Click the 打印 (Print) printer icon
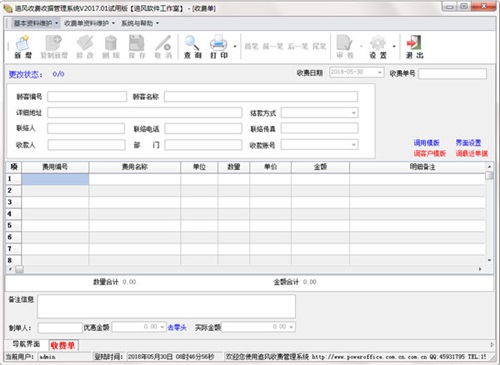The height and width of the screenshot is (365, 500). (219, 47)
